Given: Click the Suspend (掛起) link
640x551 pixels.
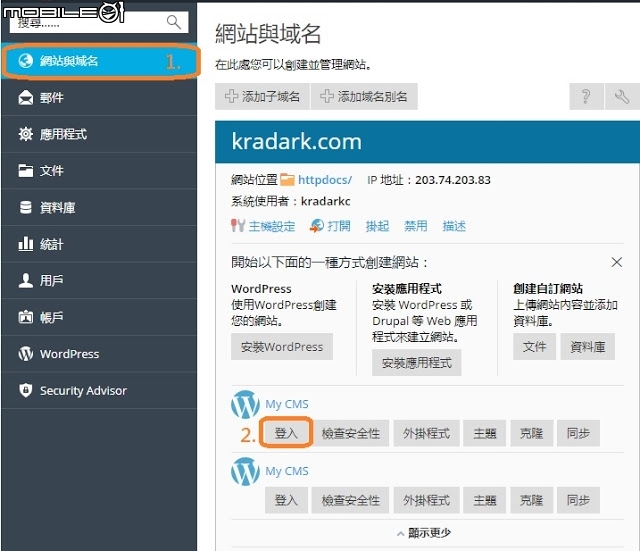Looking at the screenshot, I should pyautogui.click(x=377, y=226).
